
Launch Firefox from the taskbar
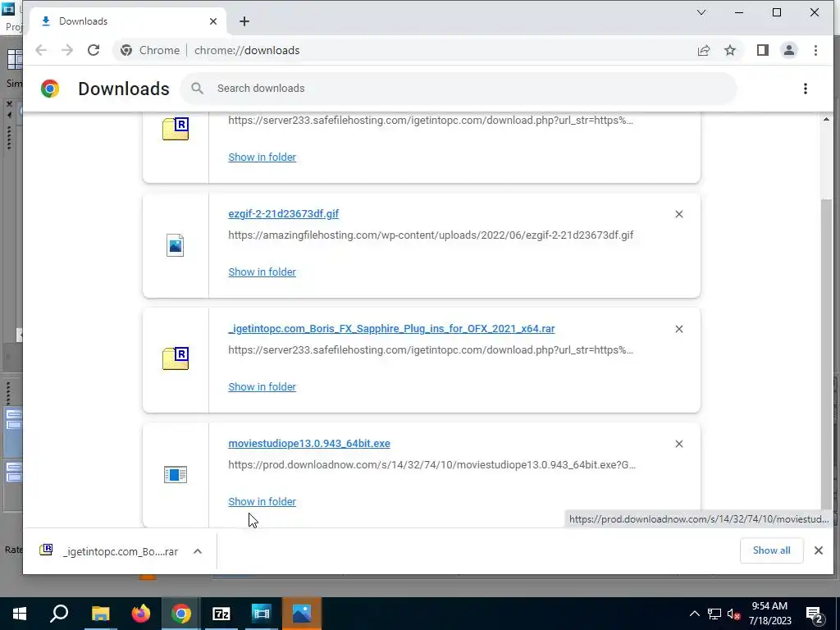[x=140, y=614]
